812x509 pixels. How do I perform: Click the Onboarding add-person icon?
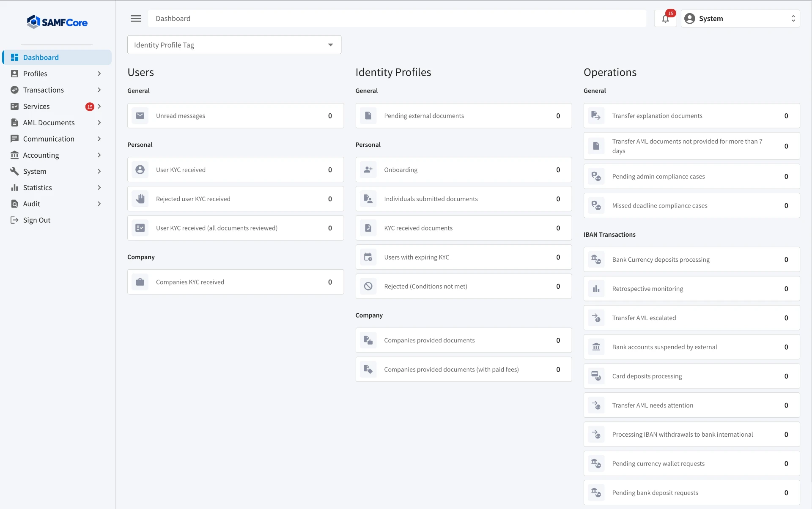(x=368, y=170)
